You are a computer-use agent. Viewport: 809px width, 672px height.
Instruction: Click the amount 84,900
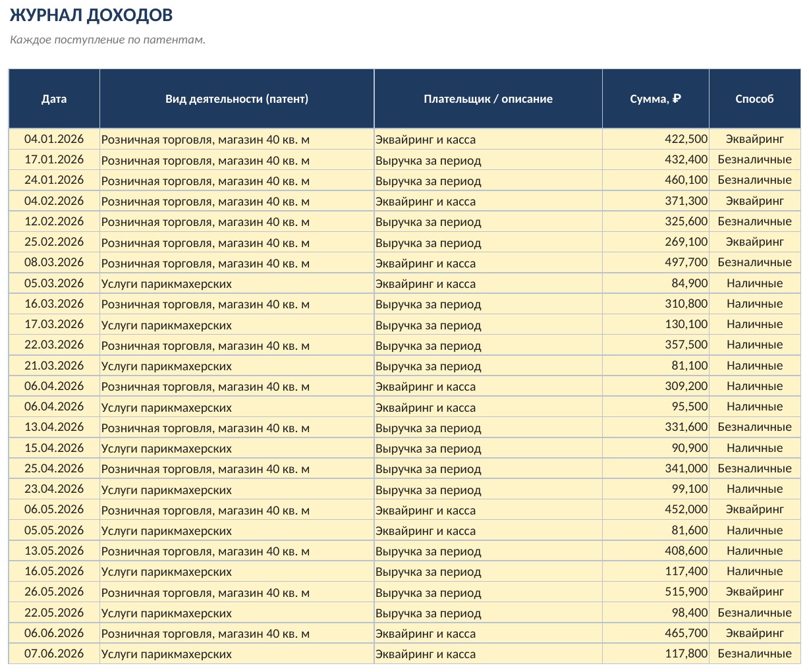(656, 283)
